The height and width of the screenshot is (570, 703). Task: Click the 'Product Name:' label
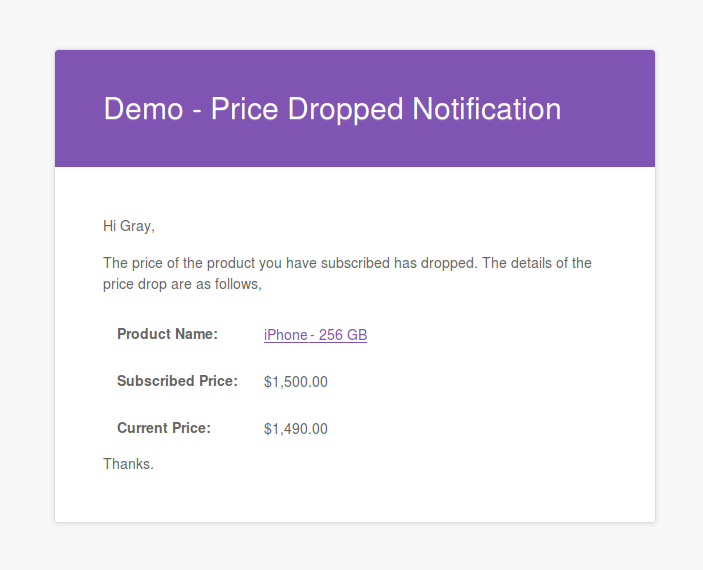(167, 334)
